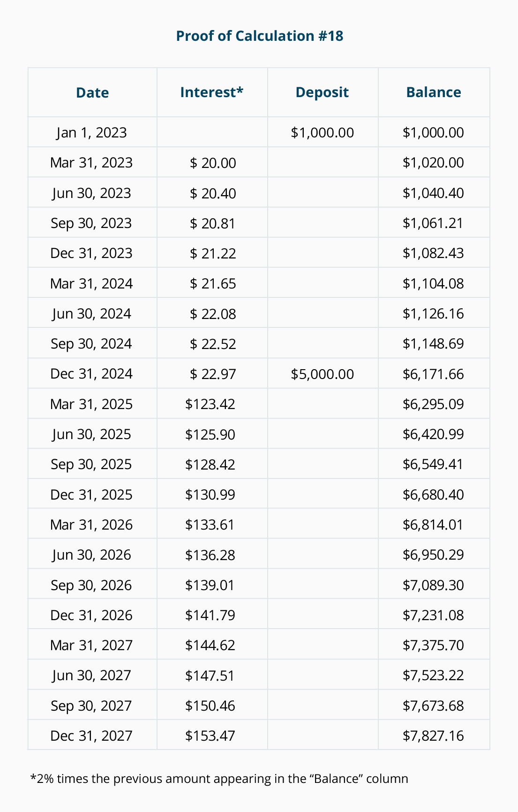Click the $141.79 interest value
The width and height of the screenshot is (518, 812).
(x=210, y=615)
